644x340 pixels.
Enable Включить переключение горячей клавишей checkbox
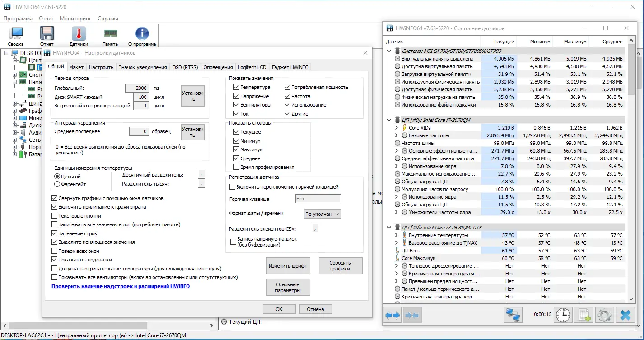[x=233, y=187]
